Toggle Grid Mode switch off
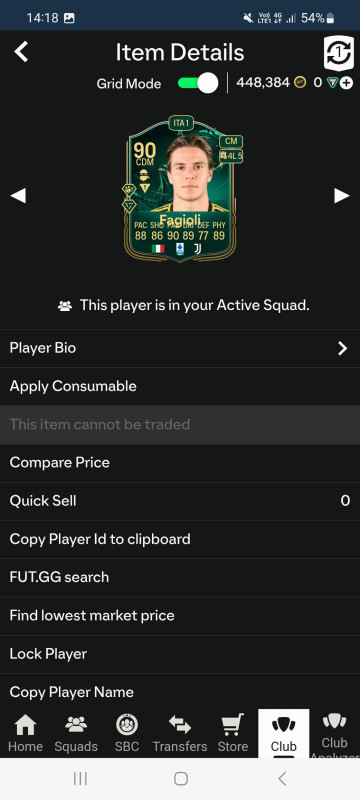360x800 pixels. 198,83
